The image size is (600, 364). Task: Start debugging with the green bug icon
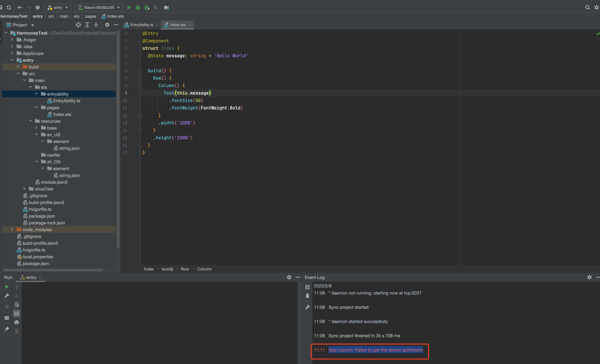coord(138,7)
